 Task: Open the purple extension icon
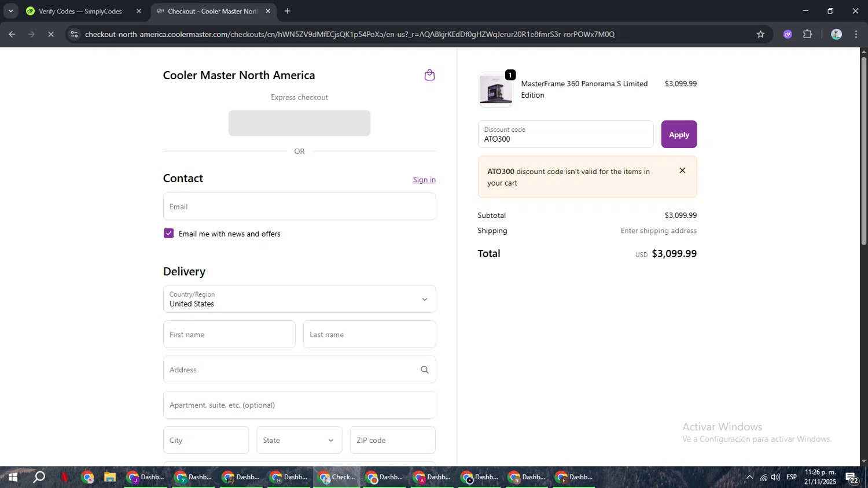click(x=788, y=34)
